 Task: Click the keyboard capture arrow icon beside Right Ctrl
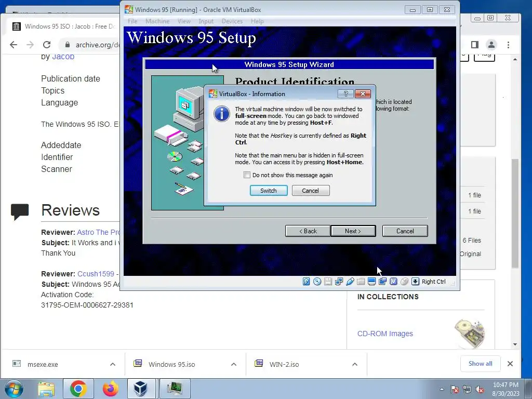pos(415,282)
